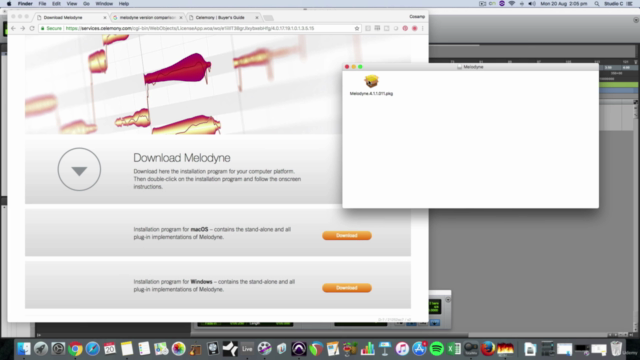Image resolution: width=640 pixels, height=360 pixels.
Task: Click the Melodyne blob artwork banner
Action: 184,84
